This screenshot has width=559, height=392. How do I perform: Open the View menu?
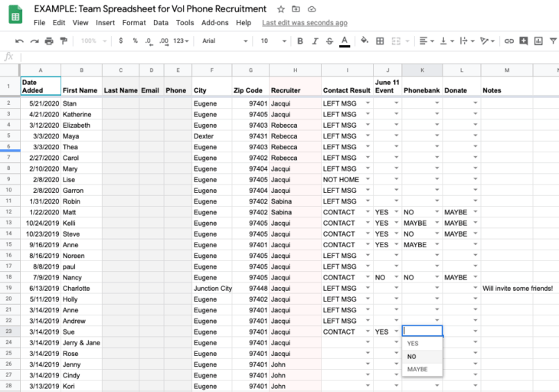tap(80, 23)
